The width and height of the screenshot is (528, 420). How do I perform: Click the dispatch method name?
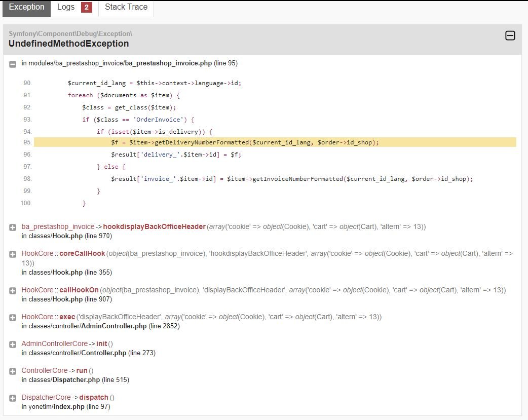[94, 397]
